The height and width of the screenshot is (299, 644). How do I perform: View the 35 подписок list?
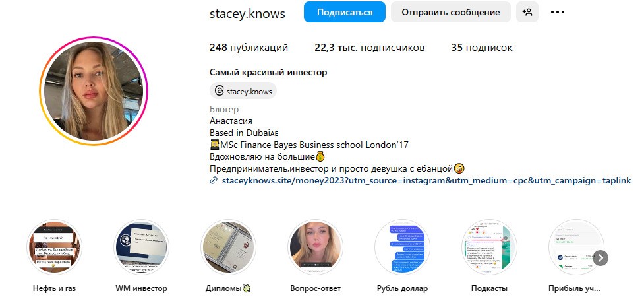click(x=482, y=48)
